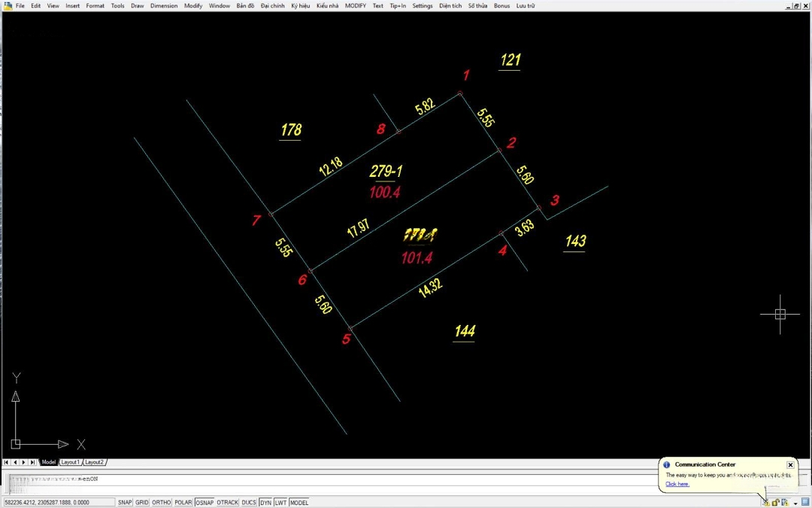The height and width of the screenshot is (508, 812).
Task: Open the status bar menu arrow
Action: 795,503
